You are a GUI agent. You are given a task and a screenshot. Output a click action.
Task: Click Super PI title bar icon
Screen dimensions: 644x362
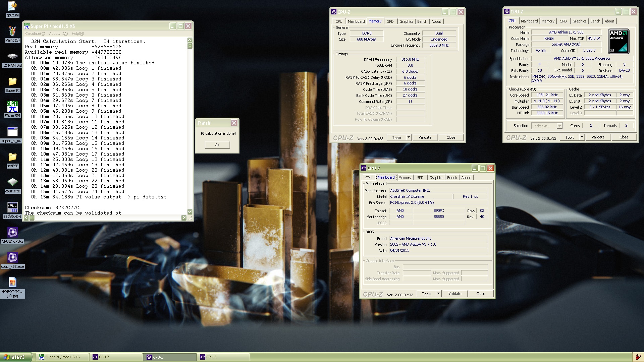pos(27,26)
